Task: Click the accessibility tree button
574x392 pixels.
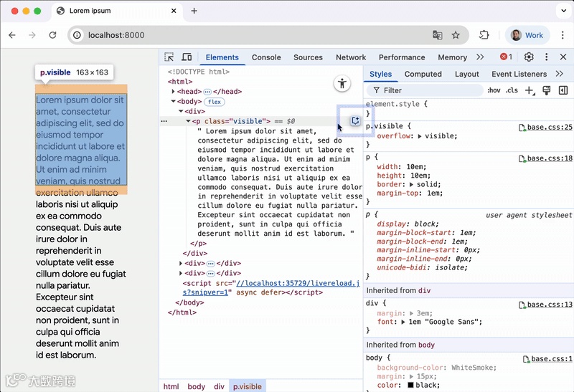Action: (x=342, y=84)
